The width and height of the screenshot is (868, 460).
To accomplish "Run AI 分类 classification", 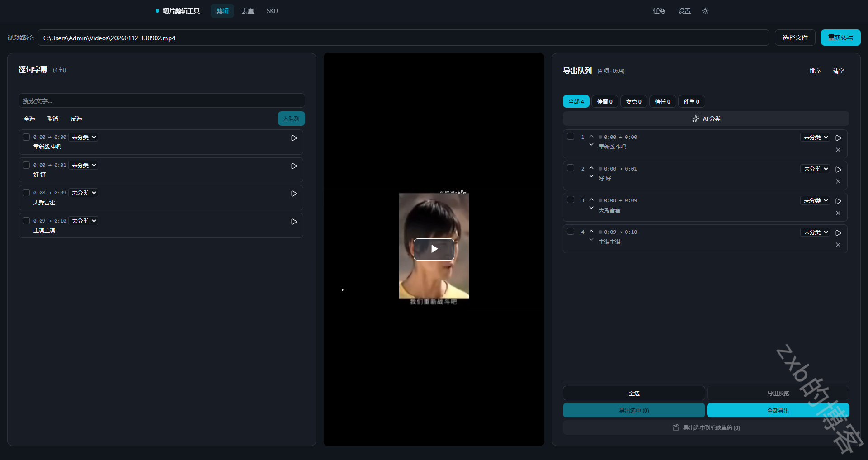I will click(706, 119).
